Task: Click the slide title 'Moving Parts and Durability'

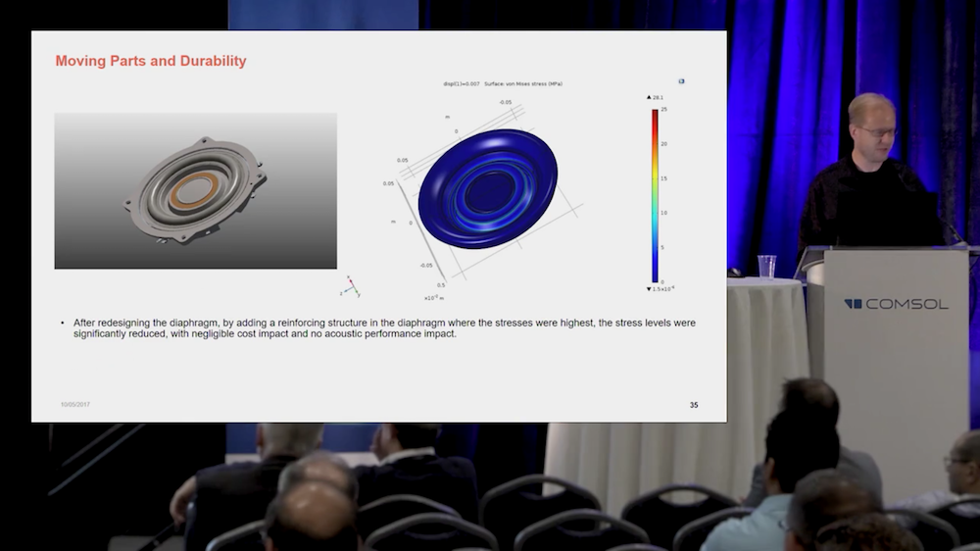Action: point(151,61)
